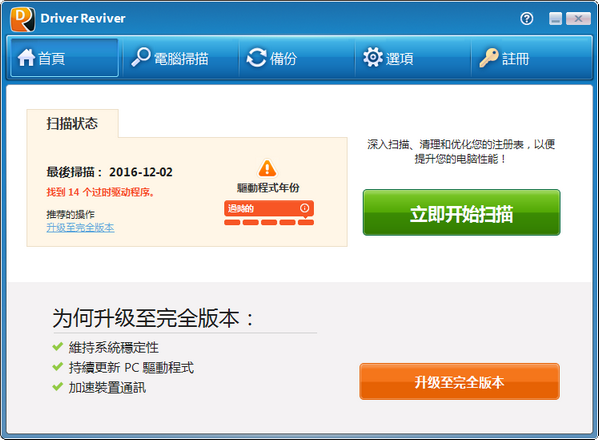
Task: Click the last scan date 2016-12-02
Action: (x=141, y=172)
